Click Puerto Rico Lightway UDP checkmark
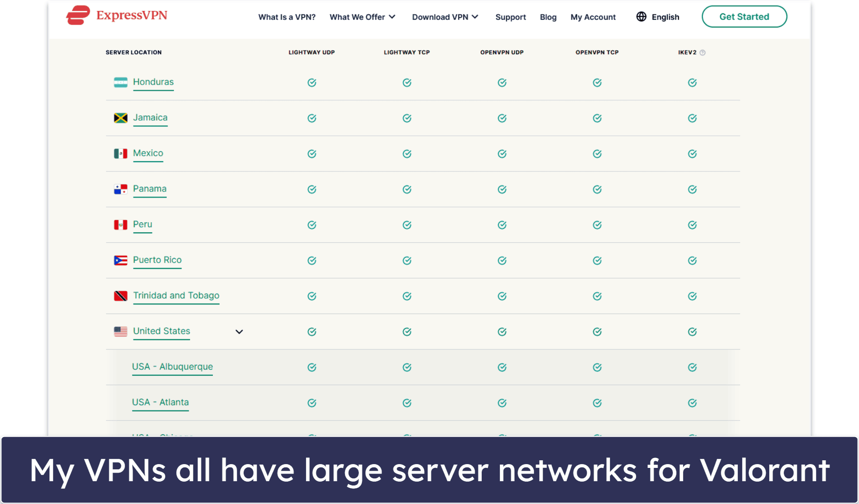Image resolution: width=859 pixels, height=504 pixels. pyautogui.click(x=312, y=261)
